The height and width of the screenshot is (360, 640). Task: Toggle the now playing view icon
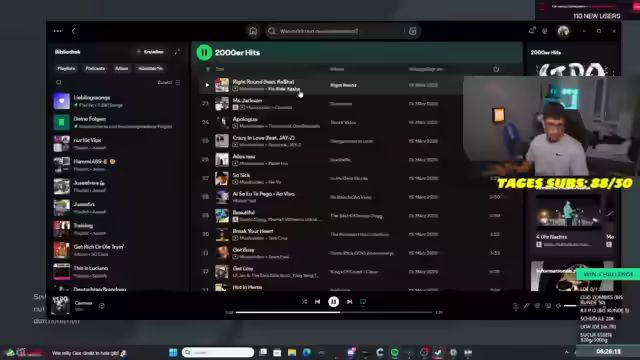coord(516,306)
